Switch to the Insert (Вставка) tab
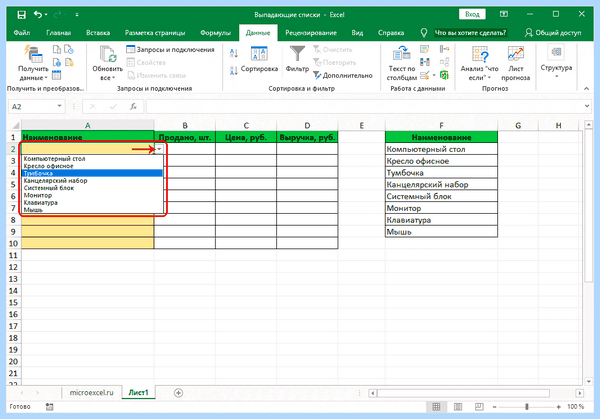The width and height of the screenshot is (600, 419). coord(98,33)
